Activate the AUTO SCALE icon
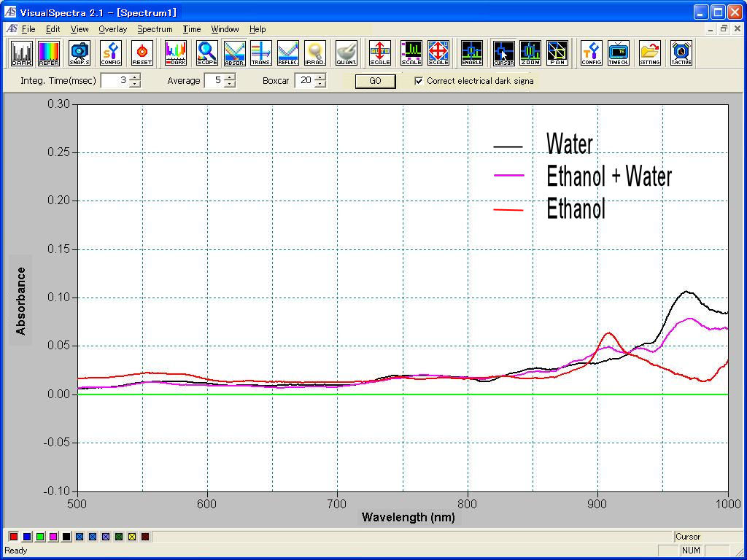Screen dimensions: 747x560 coord(379,53)
